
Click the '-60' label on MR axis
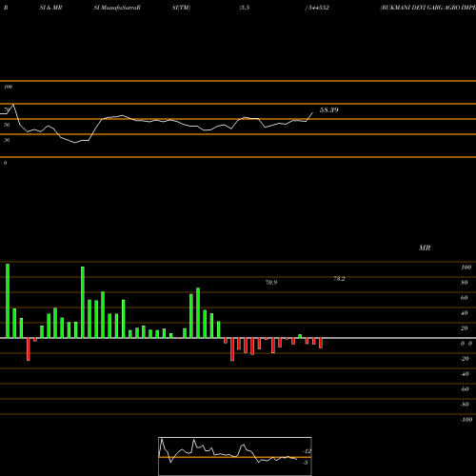(465, 389)
